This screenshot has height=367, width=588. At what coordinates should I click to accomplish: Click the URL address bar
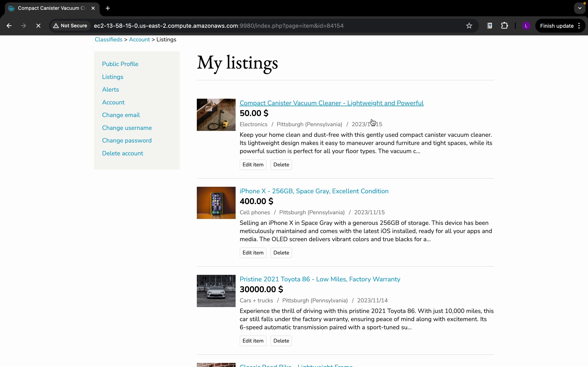click(267, 26)
